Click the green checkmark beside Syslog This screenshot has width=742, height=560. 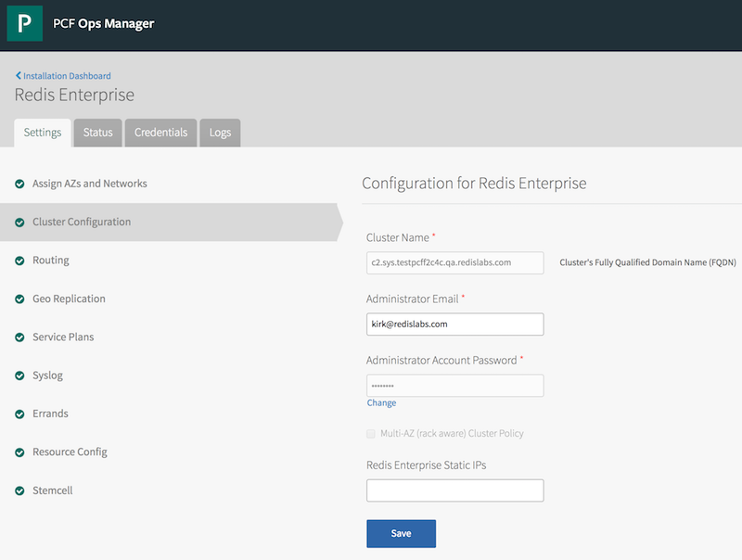click(x=19, y=375)
